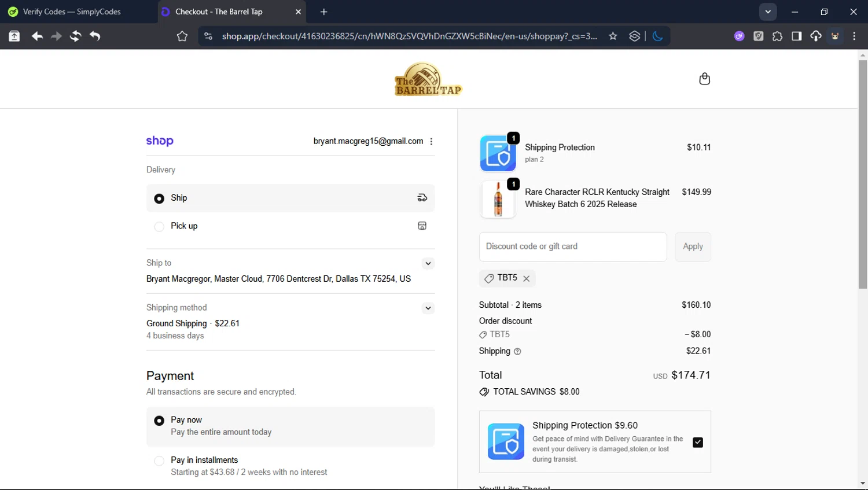Click the store icon in Pick up row
The image size is (868, 490).
(422, 226)
